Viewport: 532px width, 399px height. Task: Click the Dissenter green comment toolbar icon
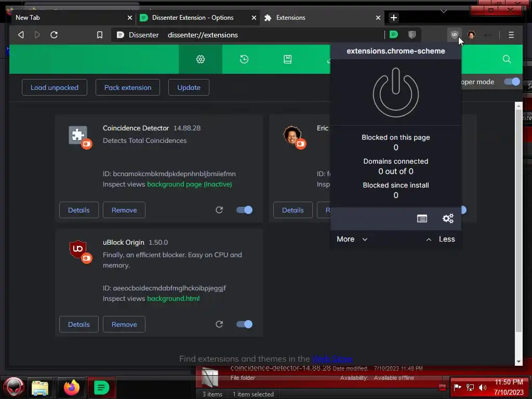coord(394,35)
